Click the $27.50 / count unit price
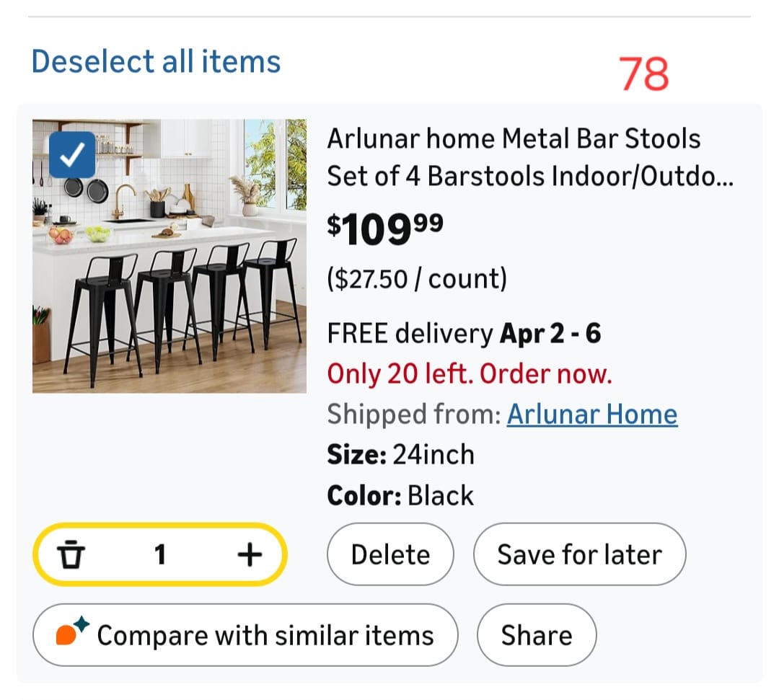 click(417, 278)
